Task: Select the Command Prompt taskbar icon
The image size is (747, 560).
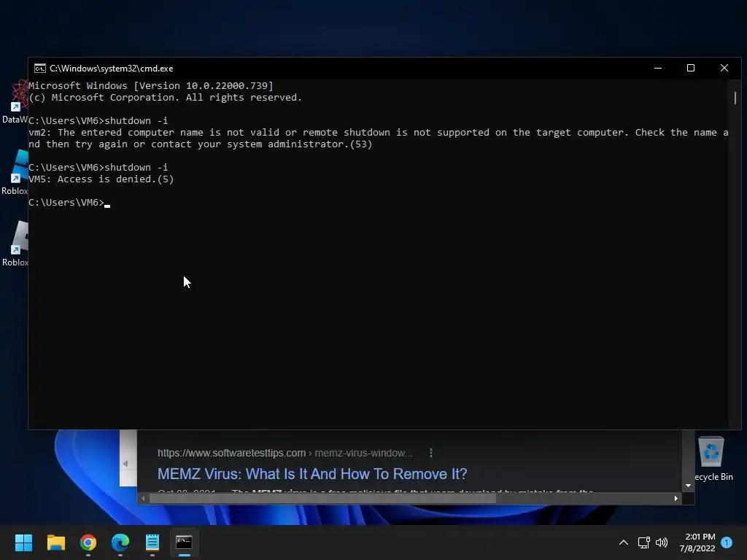Action: (185, 542)
